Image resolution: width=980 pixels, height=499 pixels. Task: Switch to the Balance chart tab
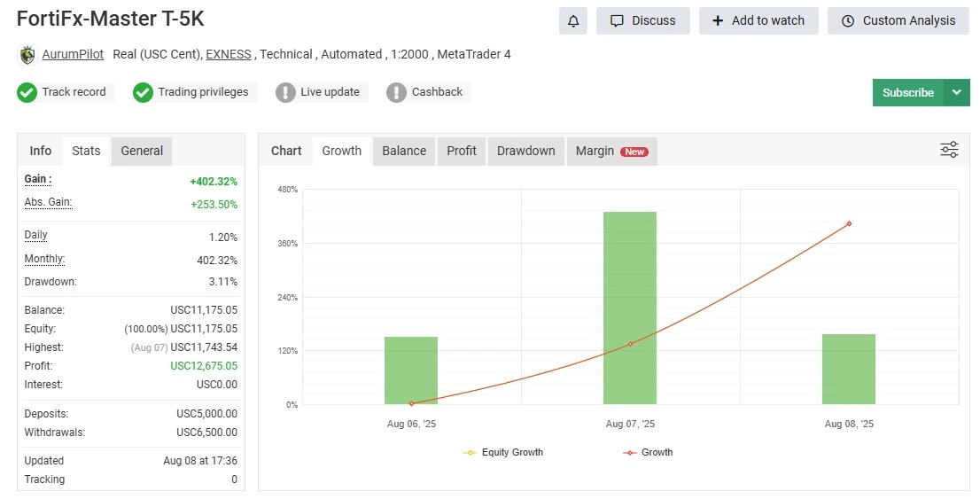pos(404,151)
